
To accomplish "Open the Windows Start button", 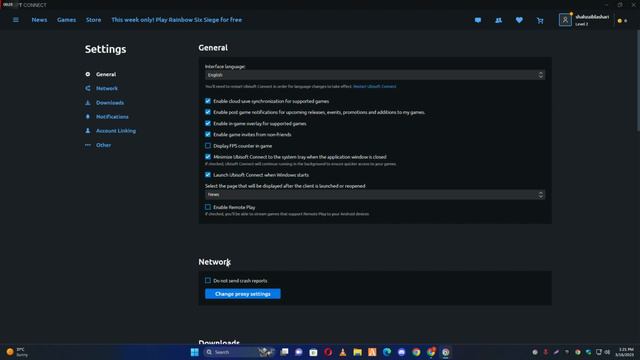I will (195, 352).
